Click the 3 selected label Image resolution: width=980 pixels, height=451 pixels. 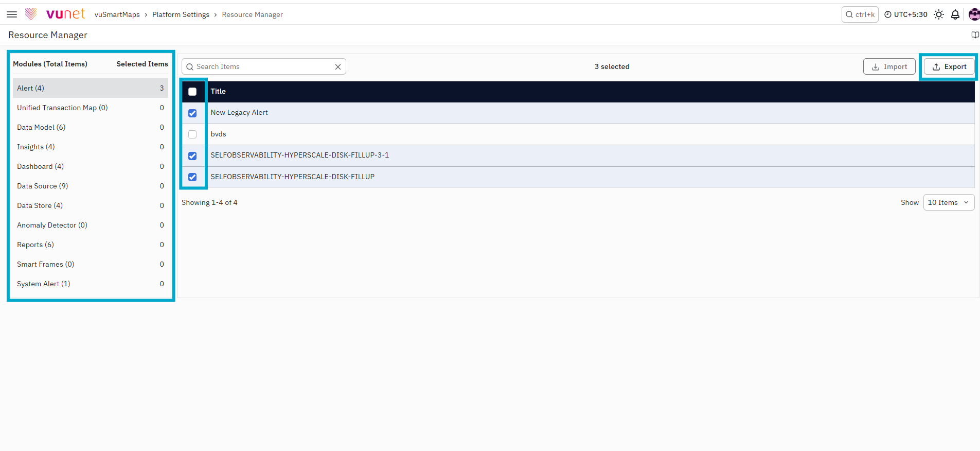click(612, 66)
